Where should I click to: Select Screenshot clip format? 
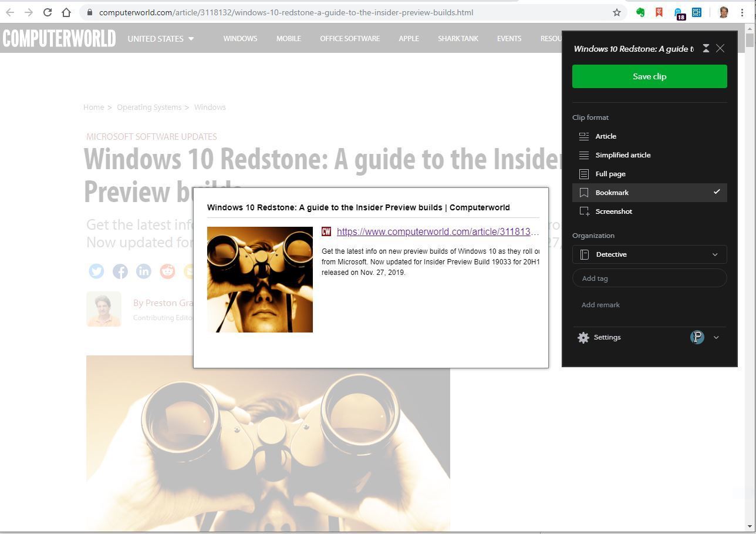[649, 211]
